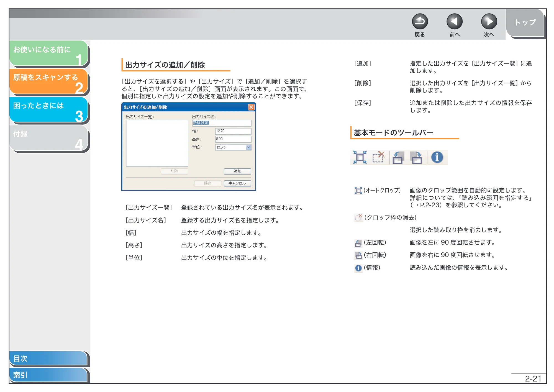Click the small 情報 icon in the list

pyautogui.click(x=358, y=268)
